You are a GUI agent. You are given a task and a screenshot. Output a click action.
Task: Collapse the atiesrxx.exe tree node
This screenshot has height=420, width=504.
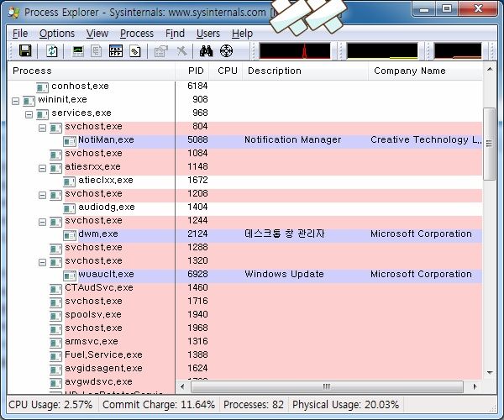click(42, 168)
